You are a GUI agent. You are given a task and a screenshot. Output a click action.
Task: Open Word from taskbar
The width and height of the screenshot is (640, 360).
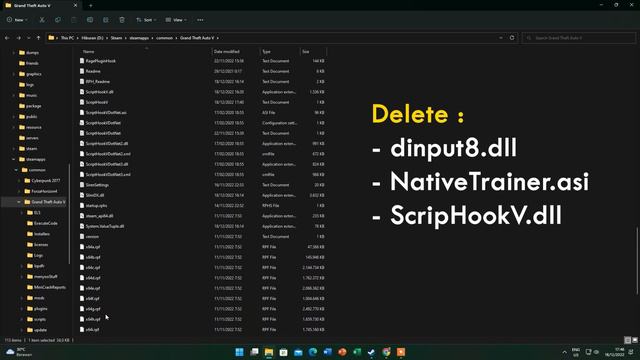click(x=327, y=352)
